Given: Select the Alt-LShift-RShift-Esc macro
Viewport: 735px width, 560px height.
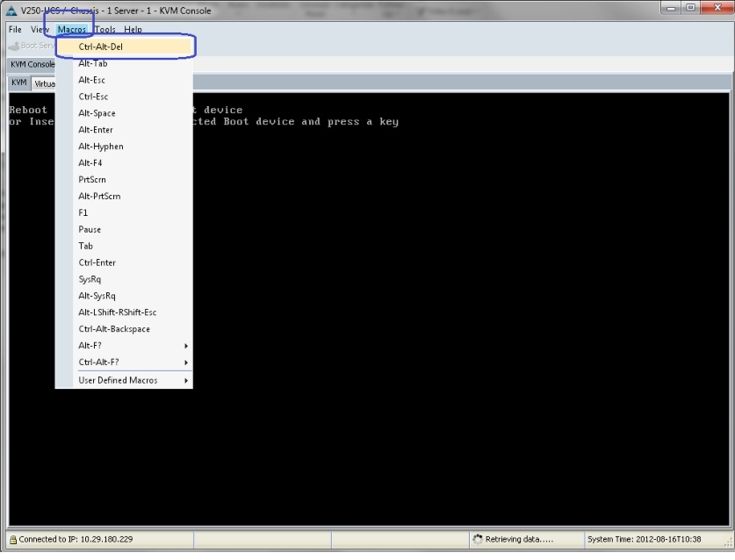Looking at the screenshot, I should [x=124, y=312].
